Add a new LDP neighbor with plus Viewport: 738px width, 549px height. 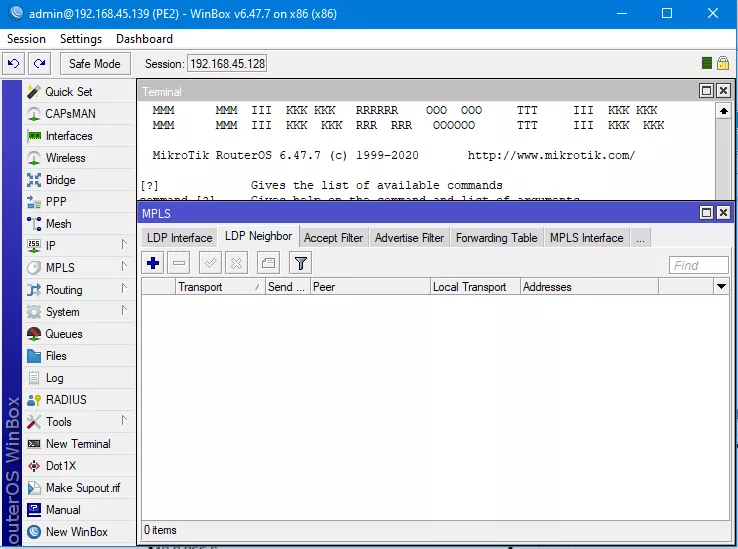[x=153, y=263]
